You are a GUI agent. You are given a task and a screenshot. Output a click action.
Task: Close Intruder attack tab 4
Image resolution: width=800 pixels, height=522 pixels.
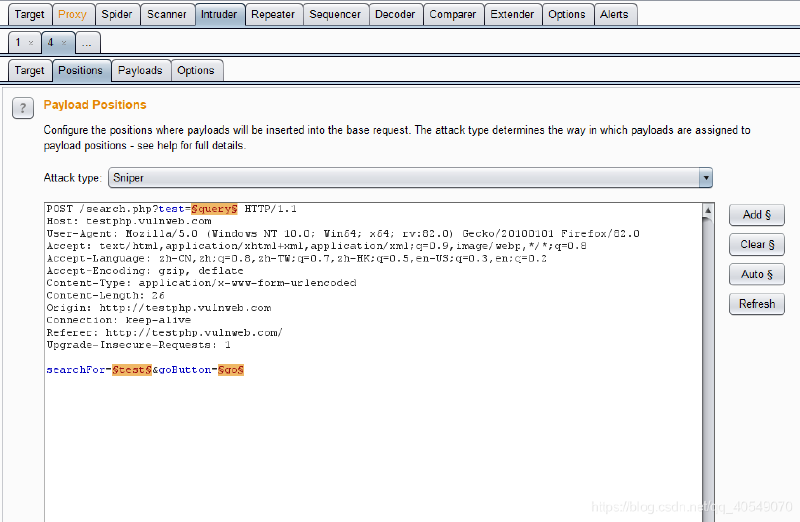(64, 43)
